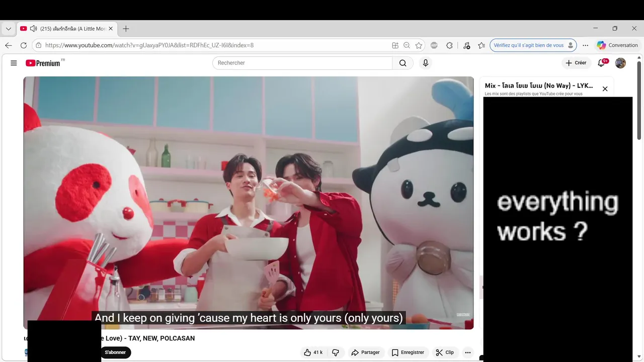Click the zoom out magnifier icon
Screen dimensions: 644x362
(x=407, y=45)
